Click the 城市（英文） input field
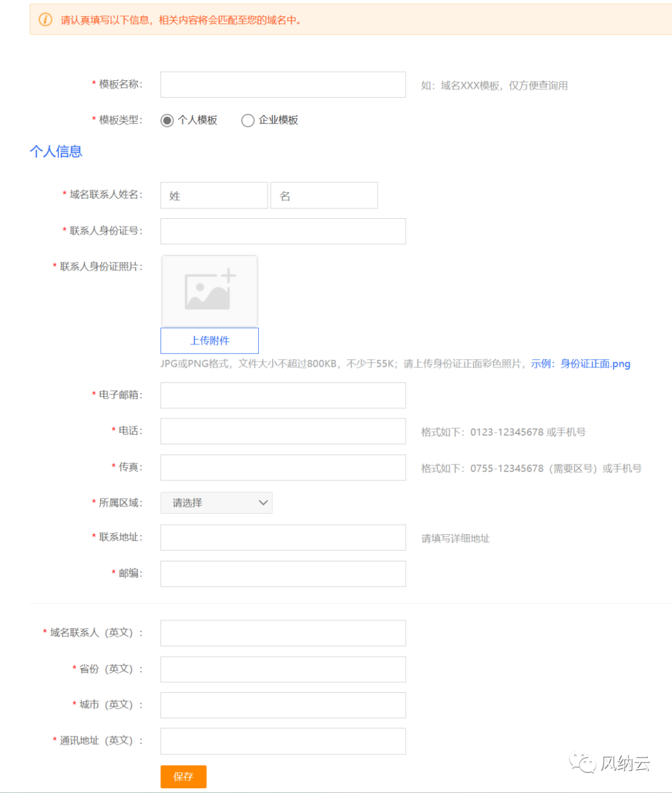The height and width of the screenshot is (793, 672). click(x=283, y=705)
